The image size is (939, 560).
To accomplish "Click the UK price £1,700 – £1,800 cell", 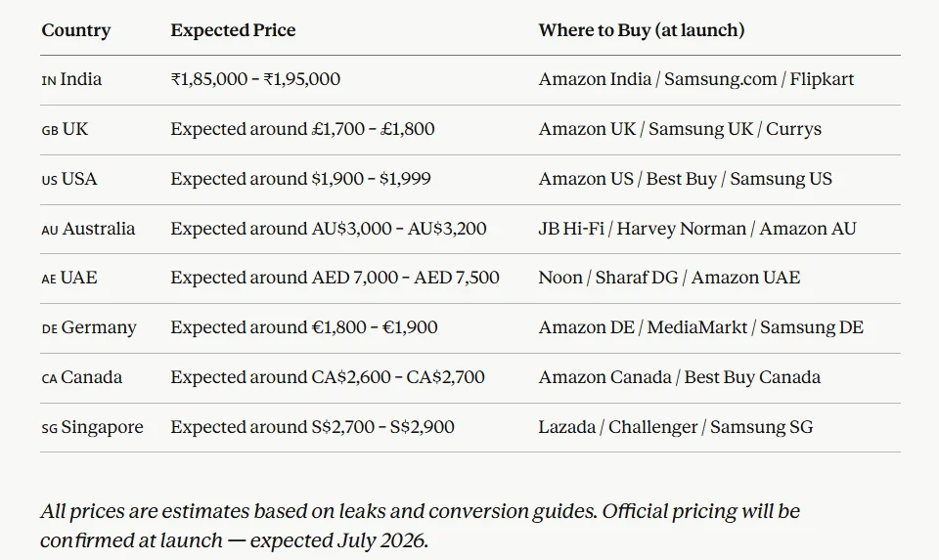I will point(302,129).
